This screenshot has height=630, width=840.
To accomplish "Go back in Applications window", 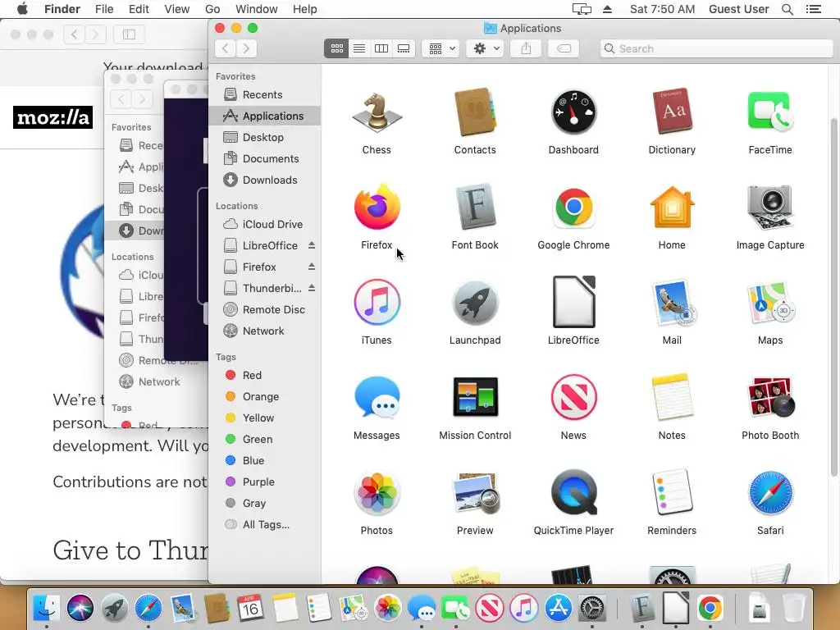I will [226, 48].
